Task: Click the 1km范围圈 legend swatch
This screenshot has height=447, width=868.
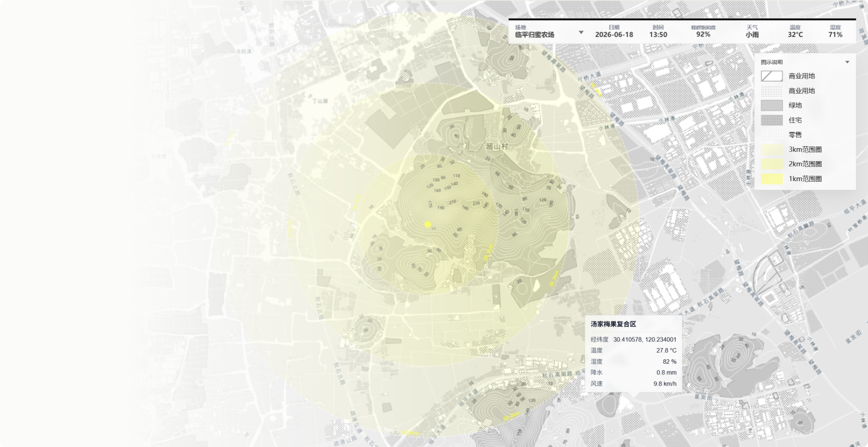Action: click(772, 179)
